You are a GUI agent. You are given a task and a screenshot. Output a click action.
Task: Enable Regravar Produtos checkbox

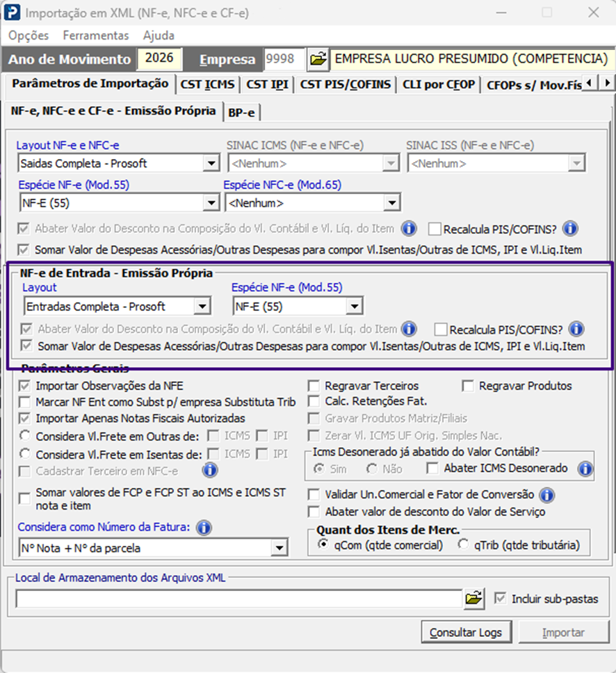[468, 386]
